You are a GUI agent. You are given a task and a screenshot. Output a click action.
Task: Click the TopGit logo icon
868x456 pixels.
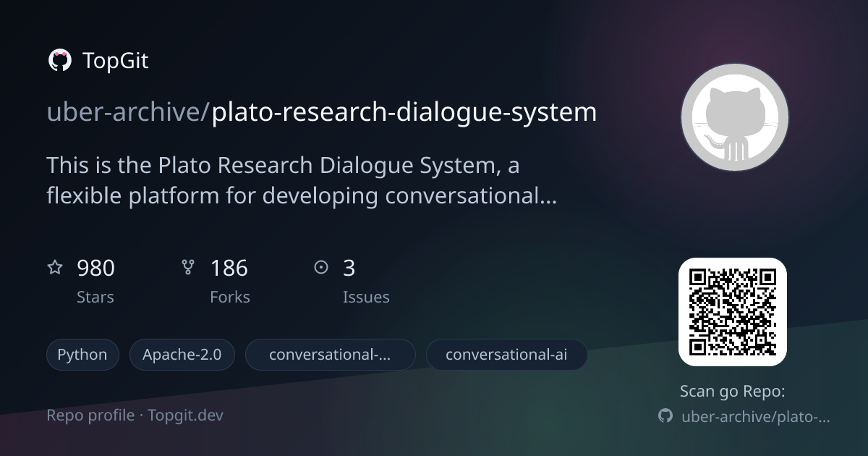(59, 61)
